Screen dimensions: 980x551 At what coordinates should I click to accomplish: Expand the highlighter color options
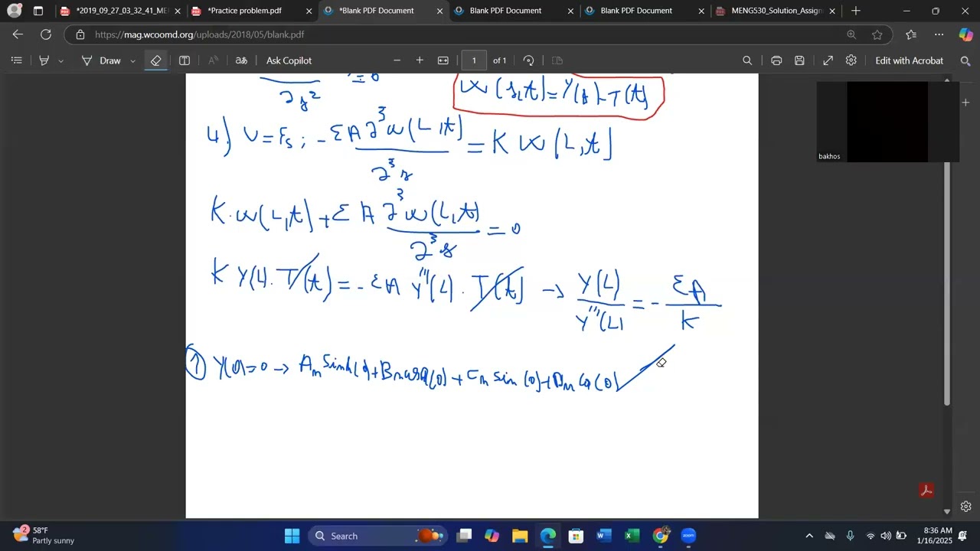pyautogui.click(x=60, y=60)
